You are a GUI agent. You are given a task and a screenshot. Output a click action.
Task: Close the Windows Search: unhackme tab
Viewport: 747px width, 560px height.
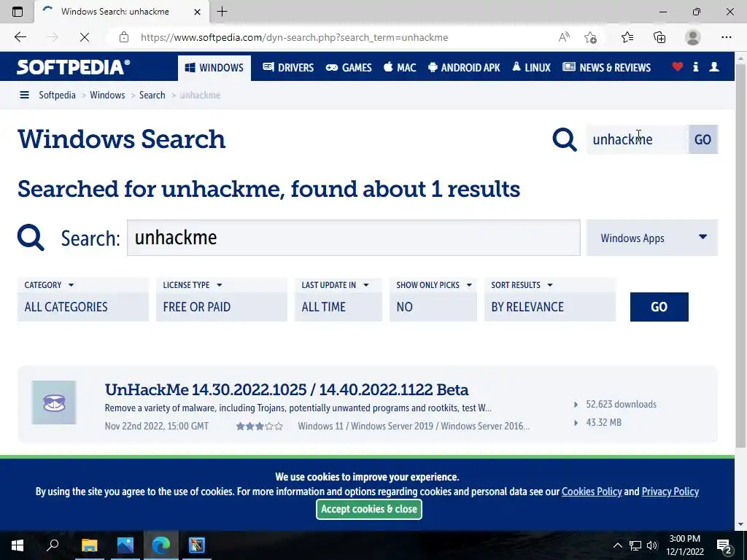point(197,12)
